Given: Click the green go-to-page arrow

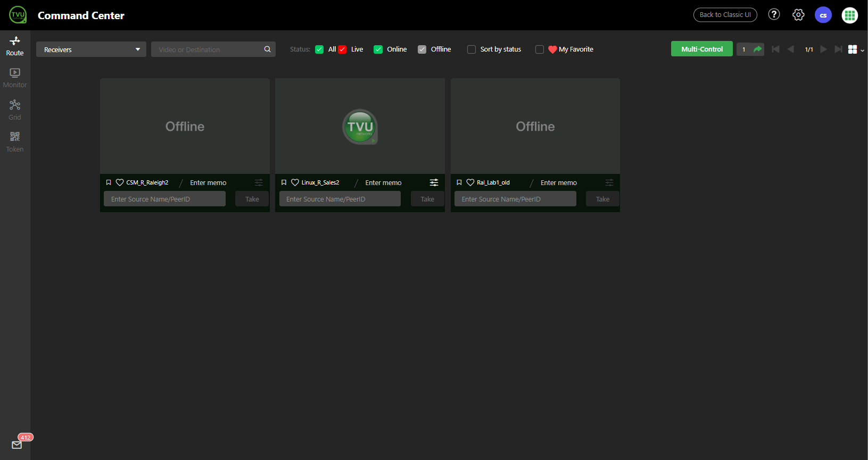Looking at the screenshot, I should click(758, 49).
